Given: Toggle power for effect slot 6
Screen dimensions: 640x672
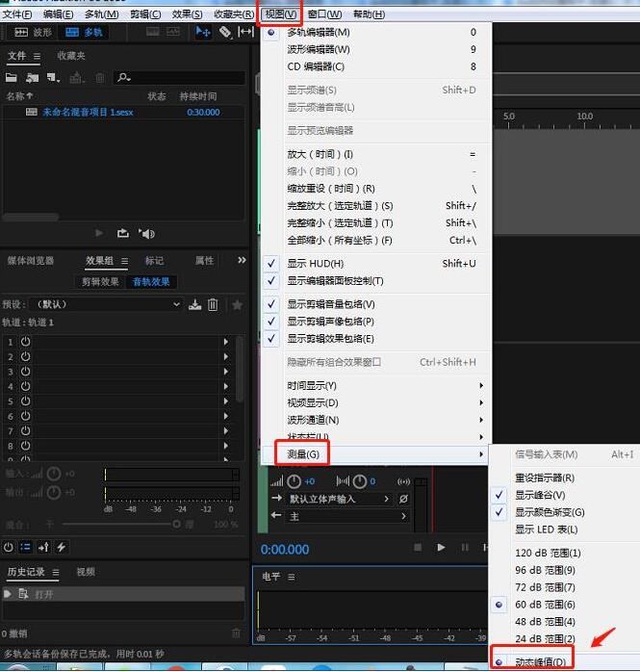Looking at the screenshot, I should point(26,416).
